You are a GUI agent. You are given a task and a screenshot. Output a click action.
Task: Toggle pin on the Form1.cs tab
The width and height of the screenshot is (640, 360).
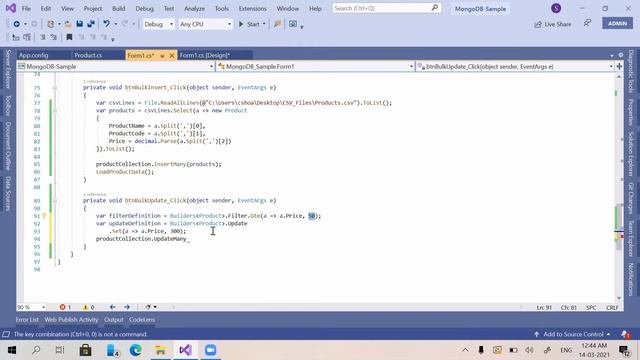click(162, 56)
